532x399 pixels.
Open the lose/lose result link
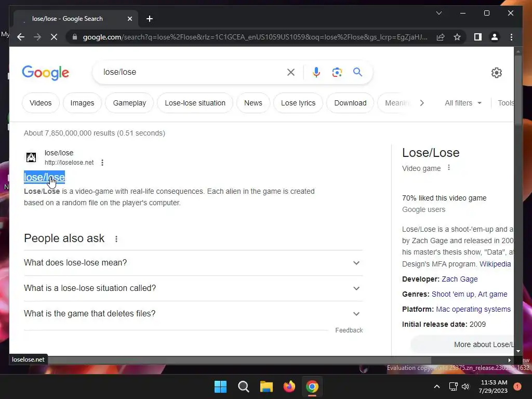[x=44, y=177]
